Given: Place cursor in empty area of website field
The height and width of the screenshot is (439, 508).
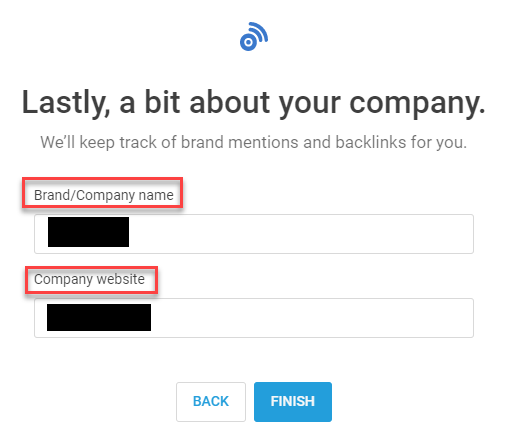Looking at the screenshot, I should click(x=310, y=318).
